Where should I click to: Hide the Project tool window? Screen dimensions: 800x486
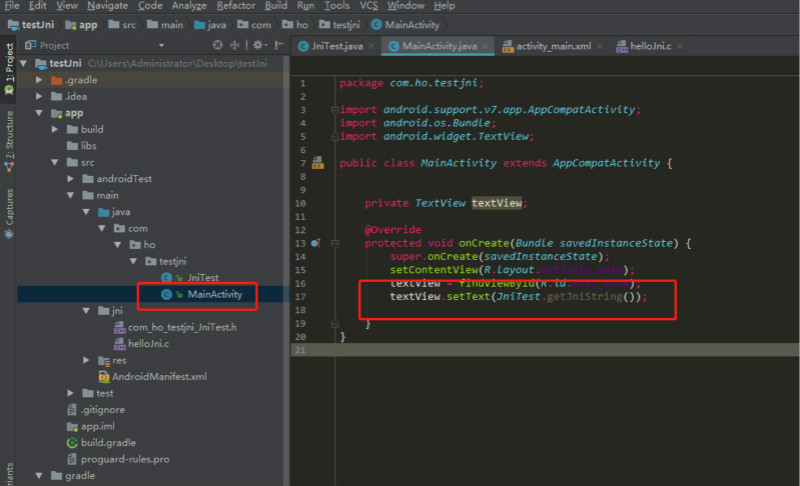[x=279, y=45]
